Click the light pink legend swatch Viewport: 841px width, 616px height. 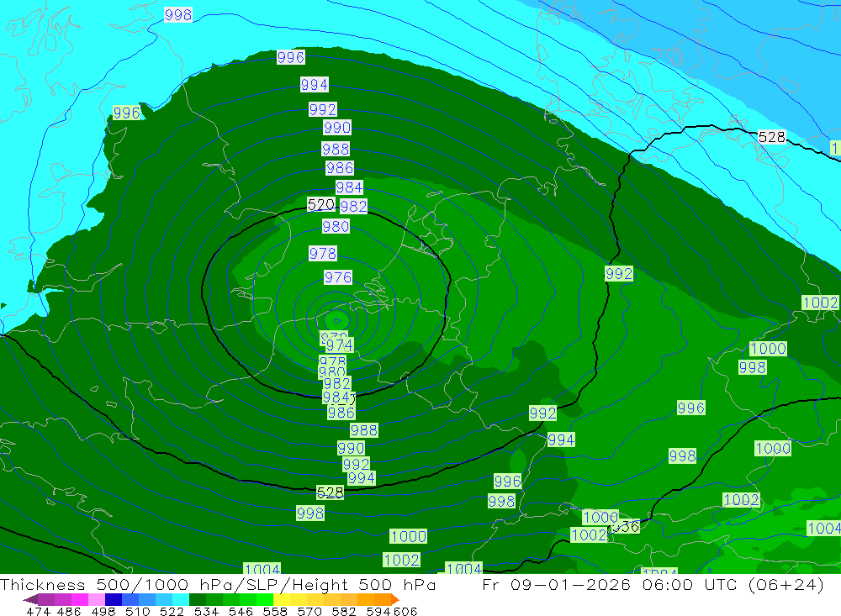(97, 599)
